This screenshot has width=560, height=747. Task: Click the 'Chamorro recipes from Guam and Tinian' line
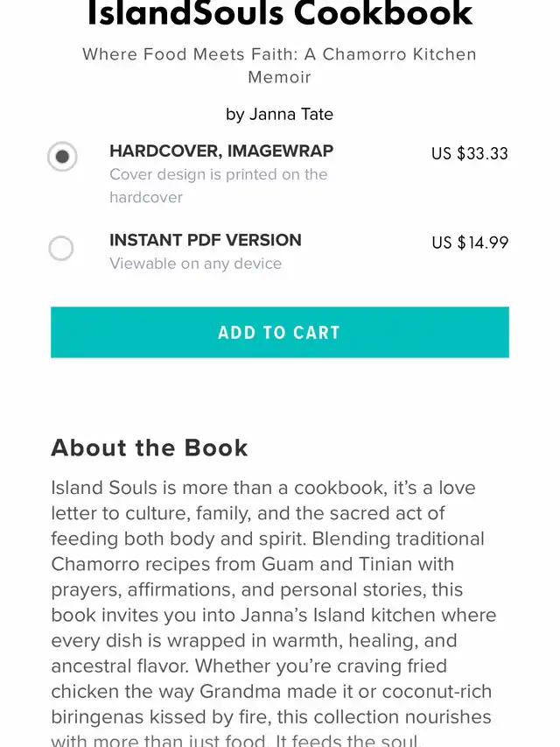click(x=253, y=564)
